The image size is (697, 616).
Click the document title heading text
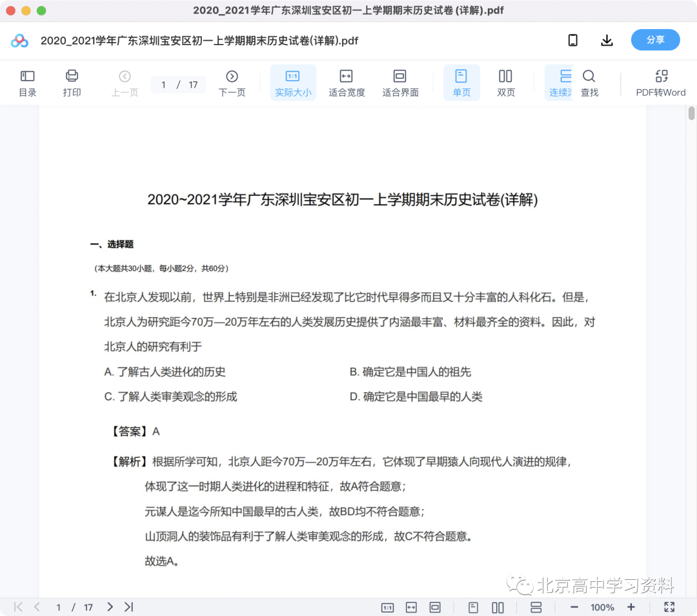343,200
